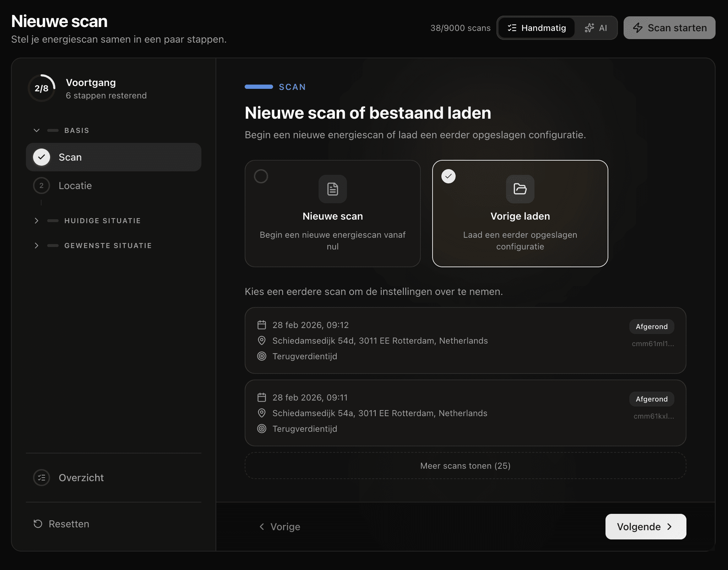Click location pin icon for Schiedamsedijk 54a
The image size is (728, 570).
coord(262,413)
